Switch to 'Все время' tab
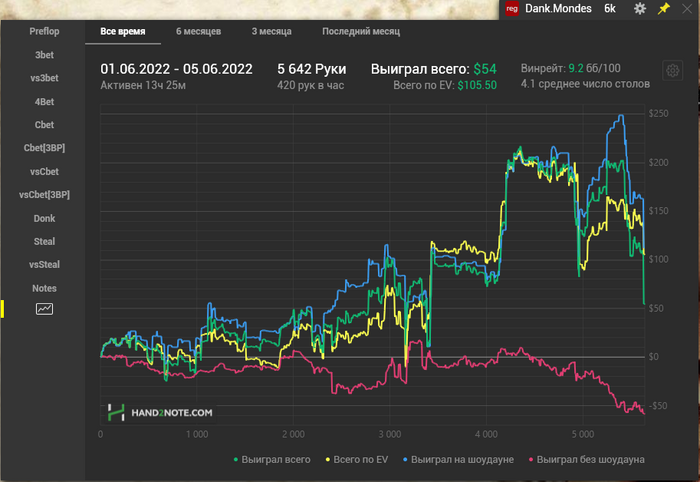700x482 pixels. pyautogui.click(x=122, y=32)
